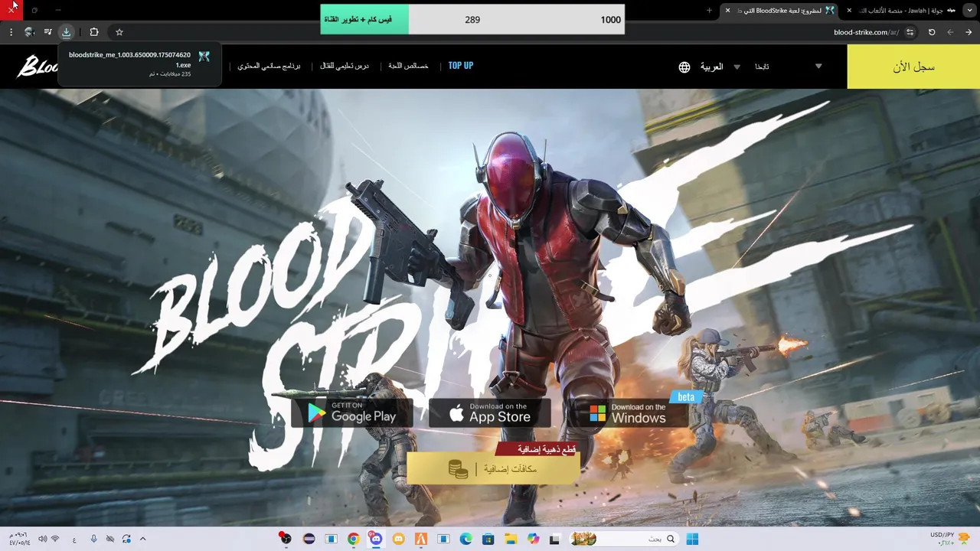Expand the تابعنا follow-us dropdown

pyautogui.click(x=818, y=67)
